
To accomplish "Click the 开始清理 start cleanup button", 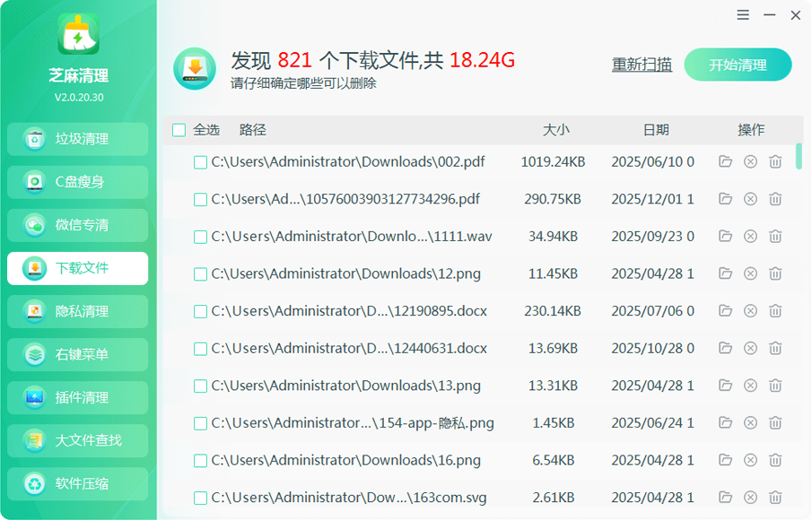I will click(738, 65).
